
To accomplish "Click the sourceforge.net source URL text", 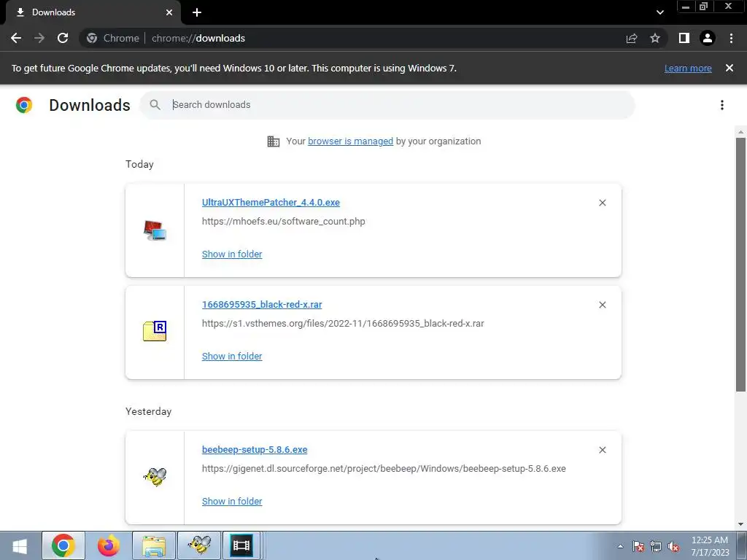I will click(384, 469).
